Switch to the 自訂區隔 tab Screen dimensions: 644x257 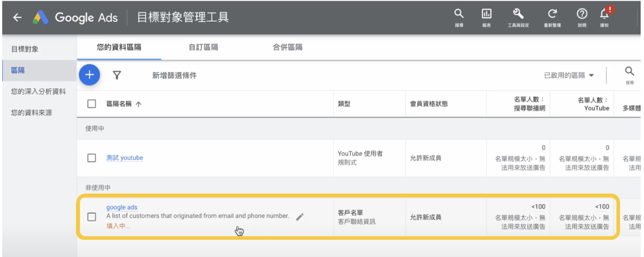pyautogui.click(x=203, y=47)
